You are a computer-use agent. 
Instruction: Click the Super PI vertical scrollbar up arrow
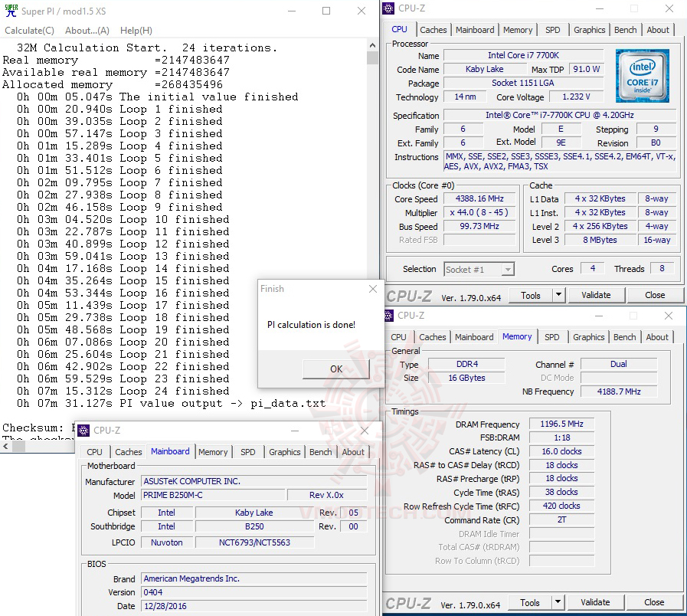click(x=372, y=44)
